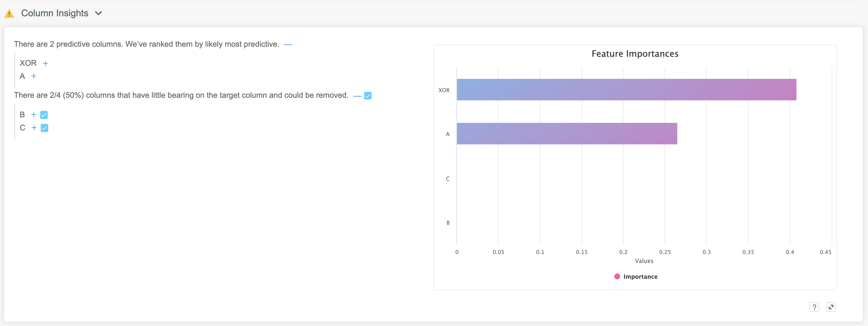Click the plus icon beside column B

(x=34, y=115)
